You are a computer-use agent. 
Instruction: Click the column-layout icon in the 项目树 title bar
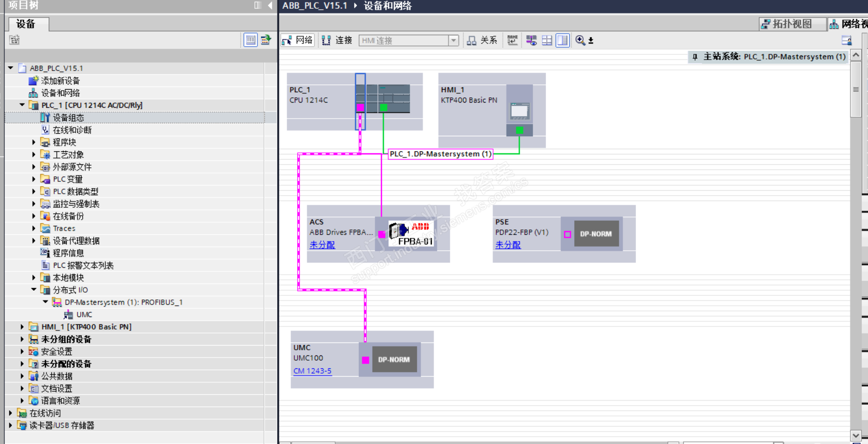(258, 5)
